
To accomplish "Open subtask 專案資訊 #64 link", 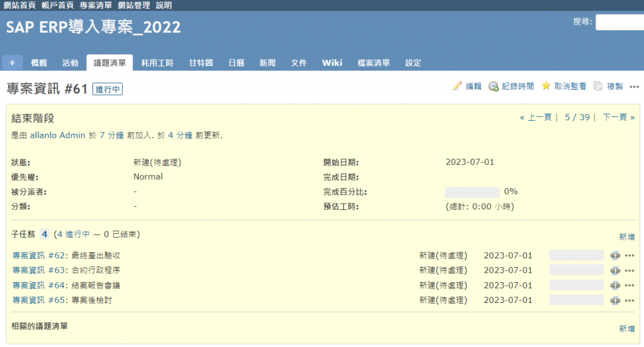I will point(40,285).
